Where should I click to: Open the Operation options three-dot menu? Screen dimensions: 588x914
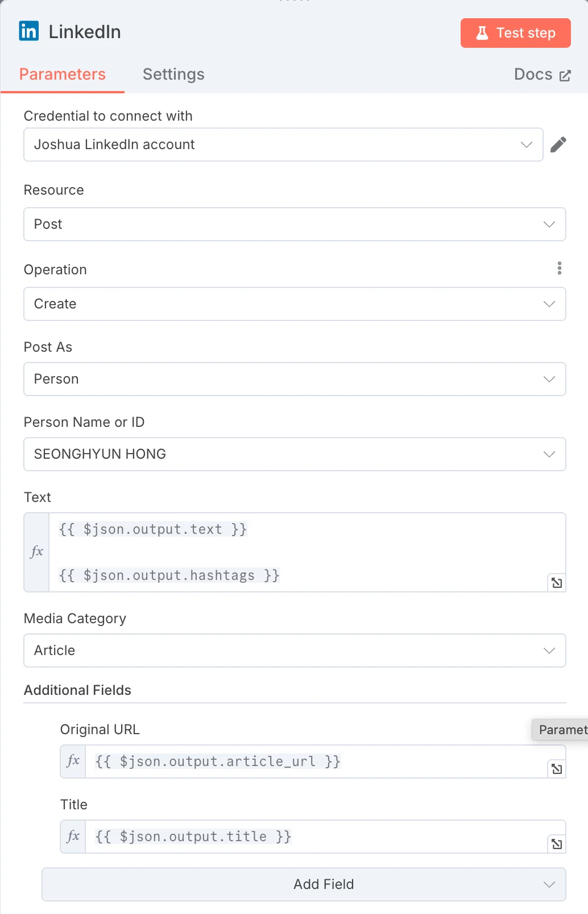tap(560, 268)
